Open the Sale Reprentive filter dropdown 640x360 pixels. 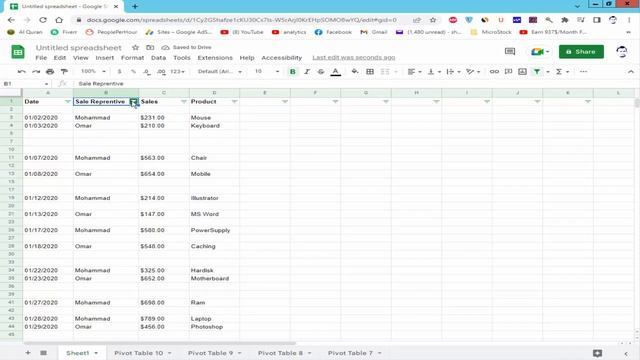coord(133,102)
